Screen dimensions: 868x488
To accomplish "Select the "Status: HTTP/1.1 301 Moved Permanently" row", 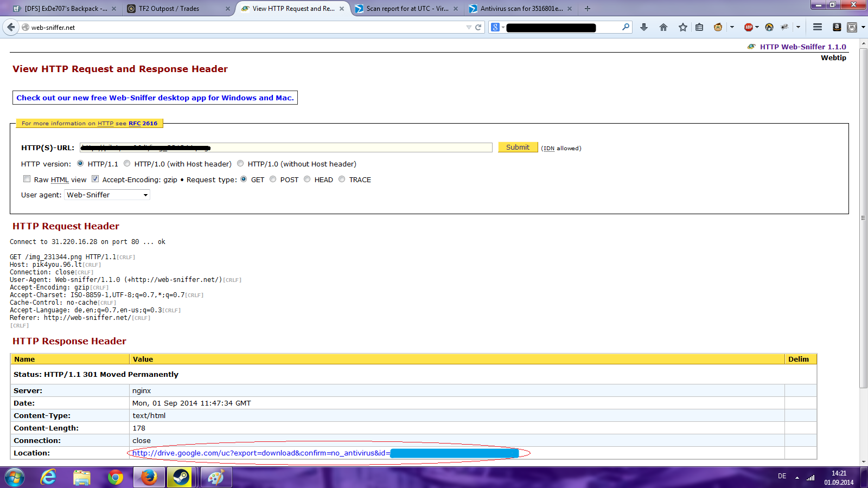I will [413, 374].
